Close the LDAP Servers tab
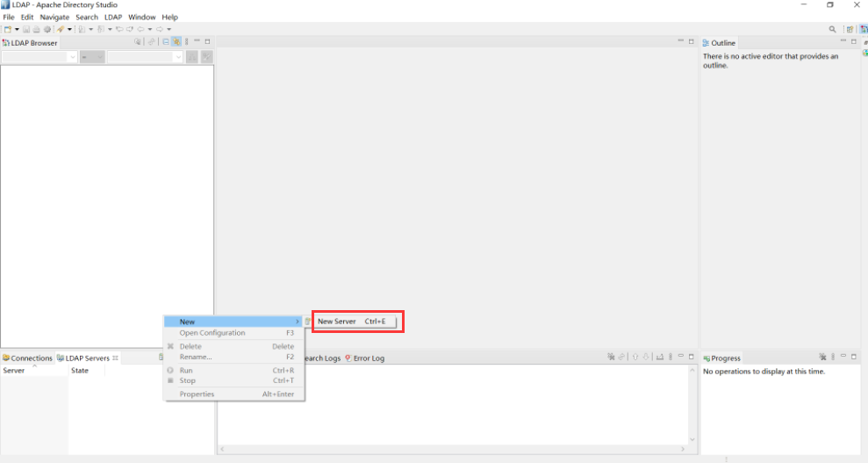This screenshot has width=868, height=463. click(x=116, y=358)
